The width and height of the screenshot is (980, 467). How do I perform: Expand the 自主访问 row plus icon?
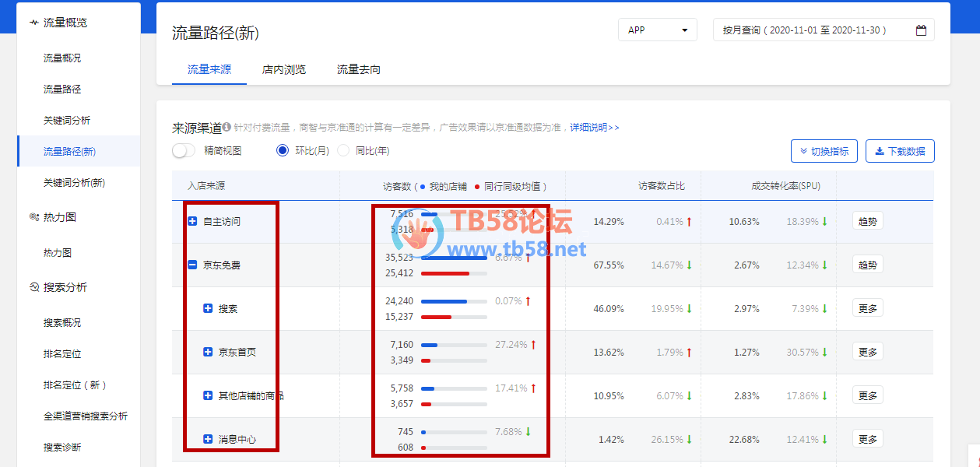point(192,222)
